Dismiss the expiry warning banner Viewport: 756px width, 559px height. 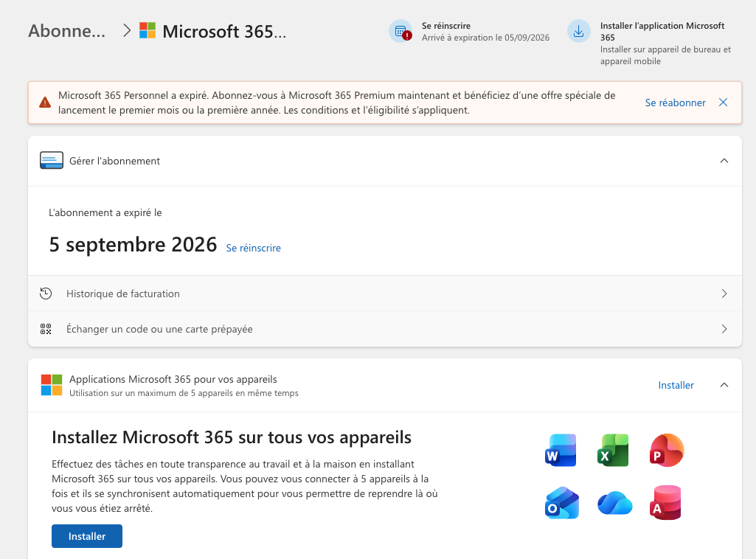pyautogui.click(x=724, y=103)
